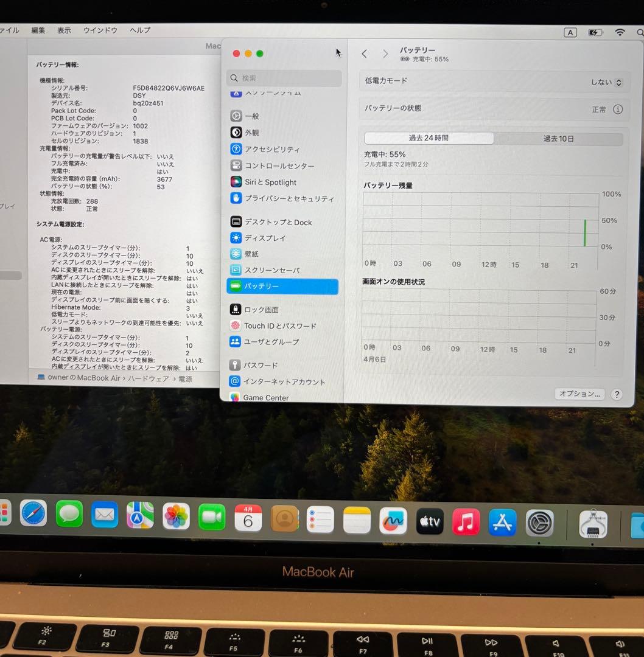The image size is (644, 657).
Task: Click the オプション... button
Action: pos(580,394)
